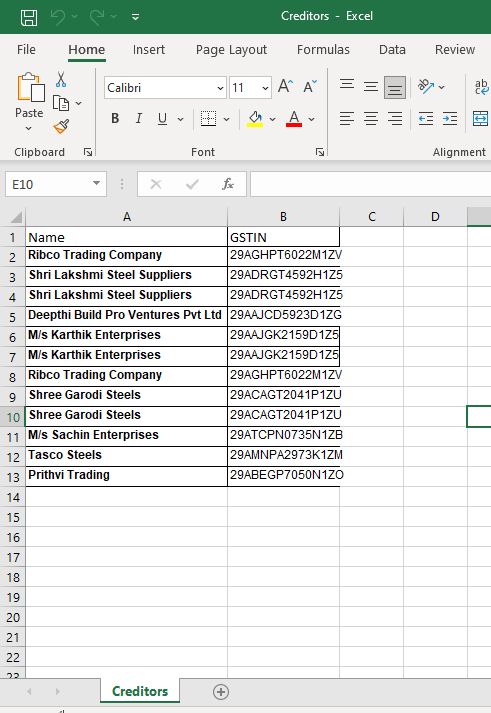Add a new sheet with plus icon

pos(221,692)
